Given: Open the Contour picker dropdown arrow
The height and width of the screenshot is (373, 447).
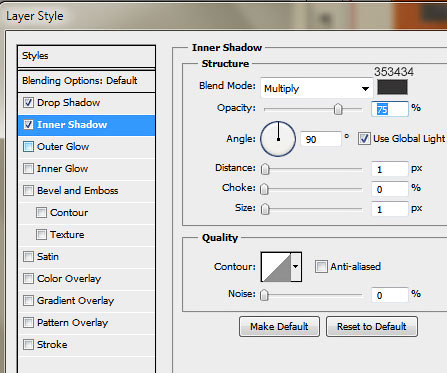Looking at the screenshot, I should [x=296, y=267].
